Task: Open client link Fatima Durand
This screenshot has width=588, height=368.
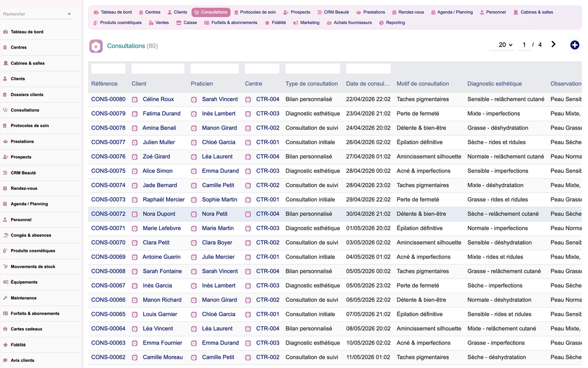Action: point(162,113)
